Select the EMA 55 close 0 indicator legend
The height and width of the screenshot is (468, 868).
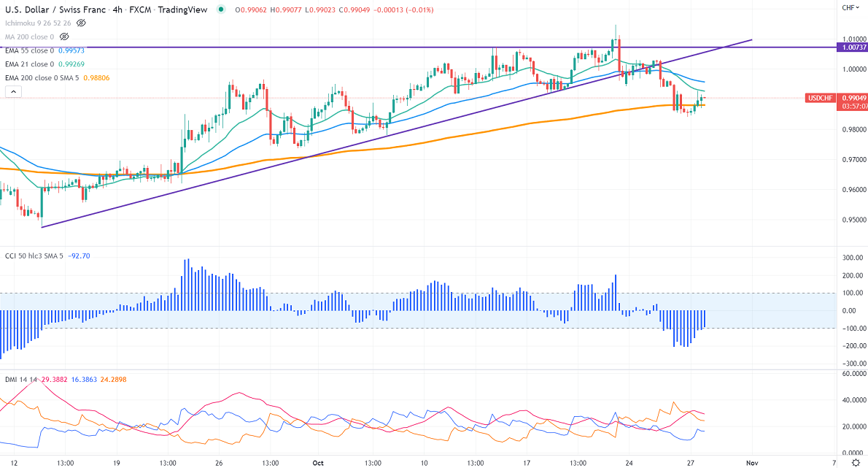pyautogui.click(x=30, y=50)
